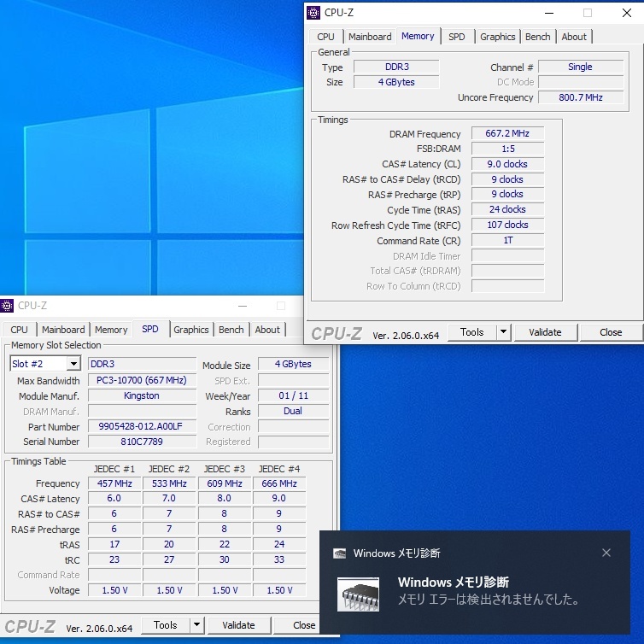Screen dimensions: 644x644
Task: Expand the Tools arrow in Memory window
Action: pos(503,332)
